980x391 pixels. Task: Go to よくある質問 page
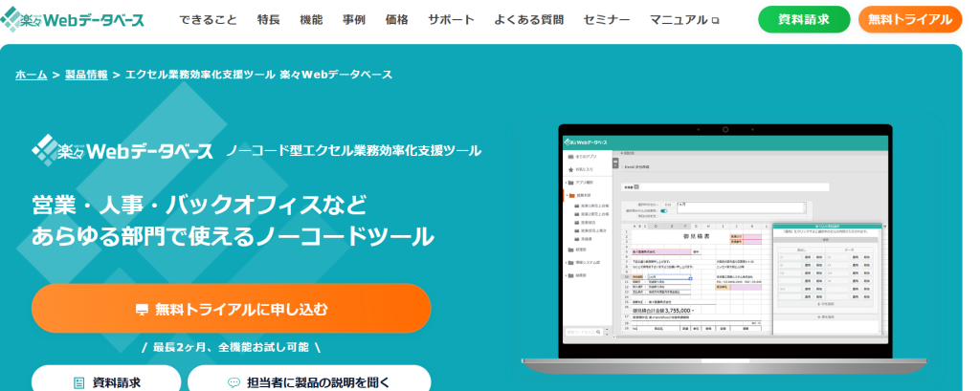pos(528,20)
